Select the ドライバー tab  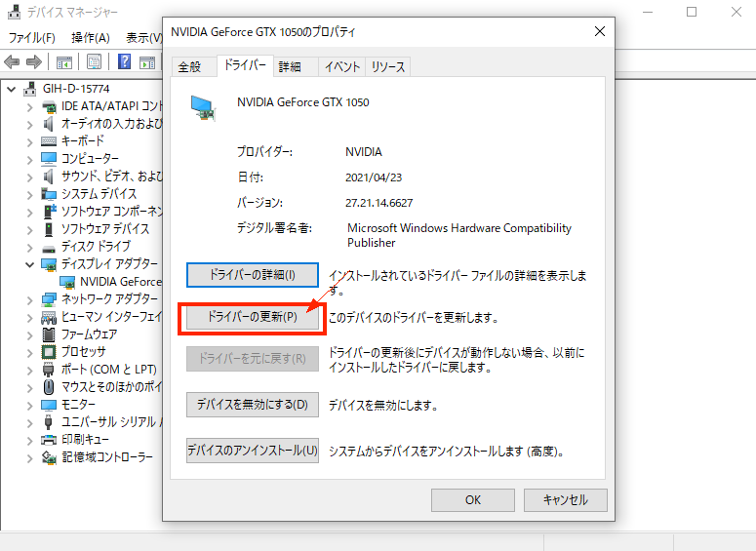coord(245,65)
